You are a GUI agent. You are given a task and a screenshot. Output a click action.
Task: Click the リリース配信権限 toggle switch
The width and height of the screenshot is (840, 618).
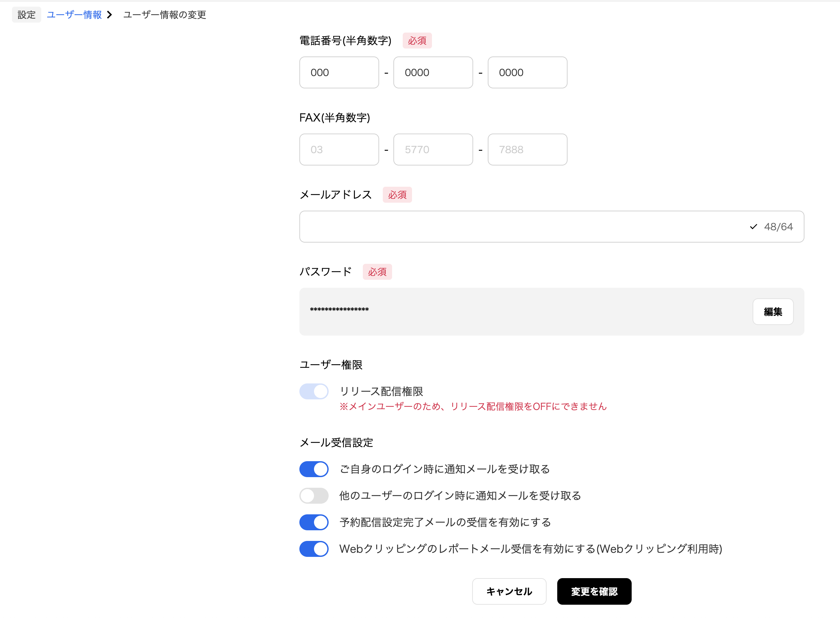pyautogui.click(x=314, y=391)
